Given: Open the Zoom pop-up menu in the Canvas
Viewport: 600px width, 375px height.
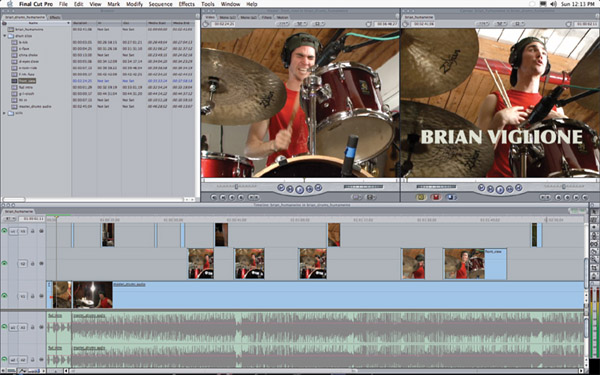Looking at the screenshot, I should 484,24.
